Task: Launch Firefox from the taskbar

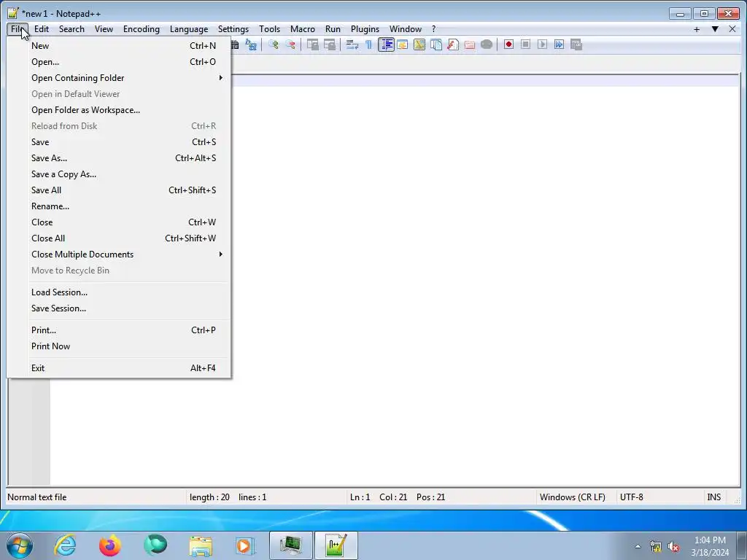Action: (x=110, y=545)
